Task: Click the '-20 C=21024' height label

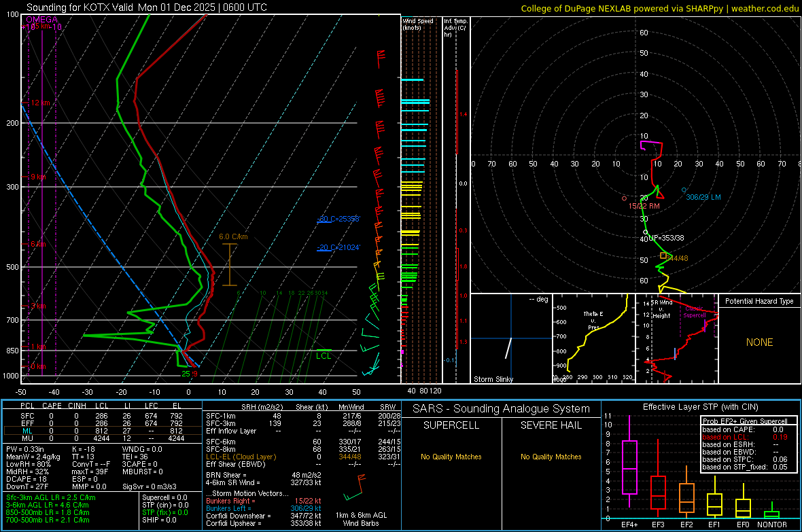Action: 338,247
